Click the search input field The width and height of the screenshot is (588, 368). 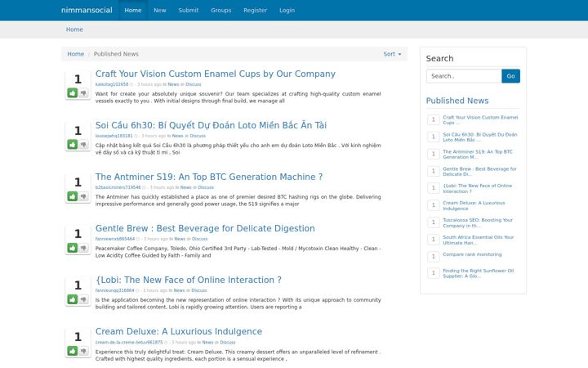tap(464, 76)
